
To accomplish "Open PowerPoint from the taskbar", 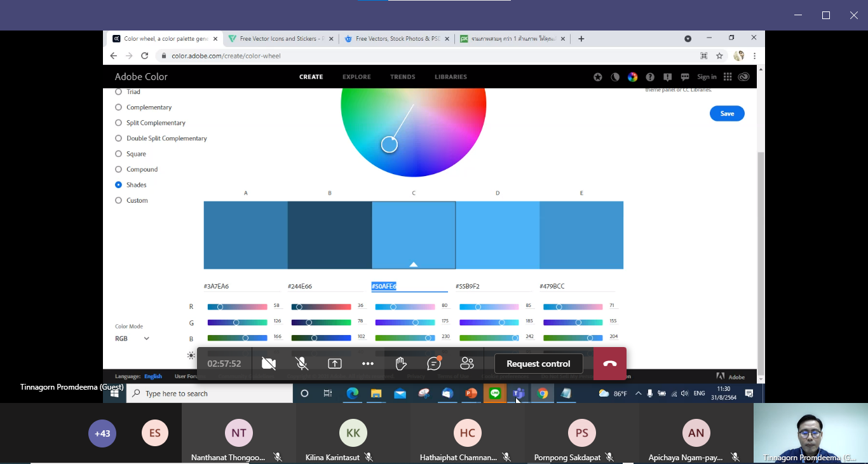I will point(471,393).
